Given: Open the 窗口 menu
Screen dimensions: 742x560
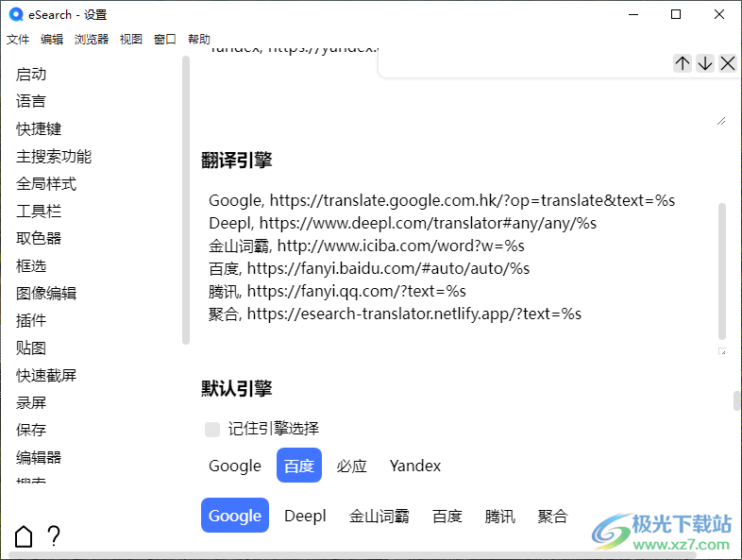Looking at the screenshot, I should (165, 40).
